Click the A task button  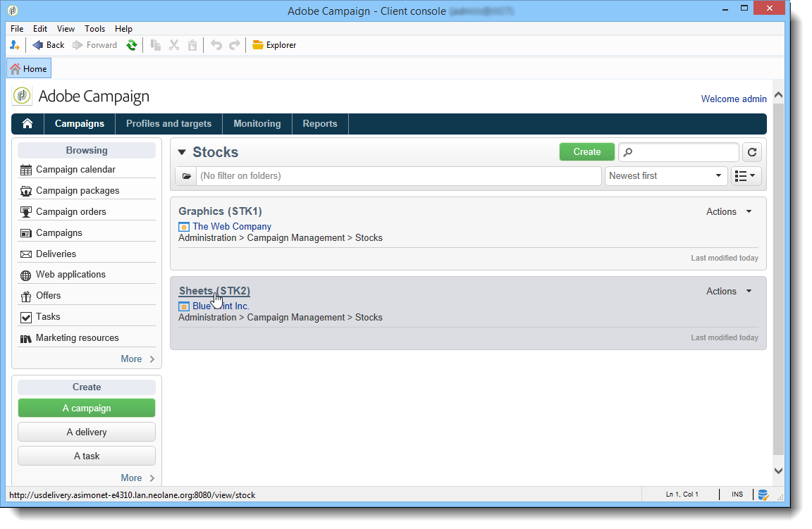point(87,456)
